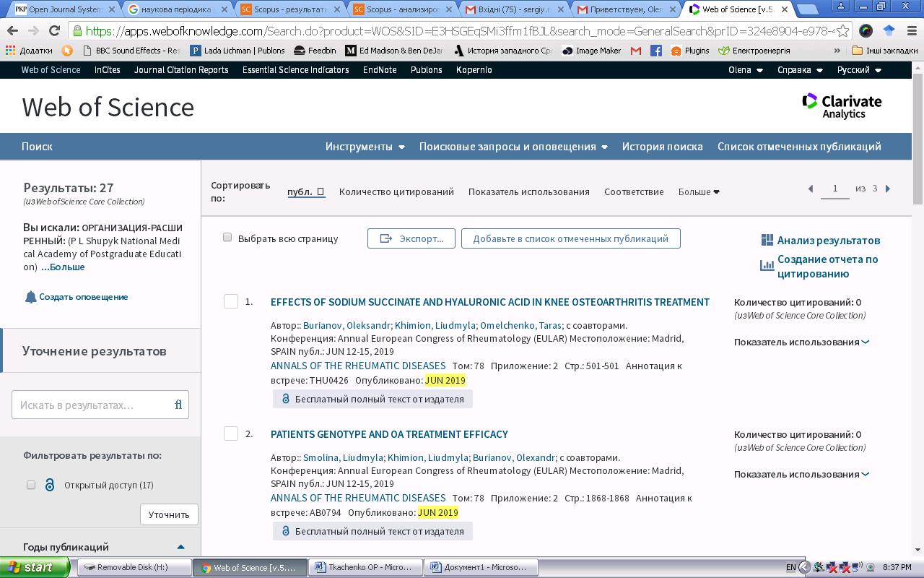This screenshot has width=924, height=578.
Task: Open the Русский language dropdown
Action: pos(859,70)
